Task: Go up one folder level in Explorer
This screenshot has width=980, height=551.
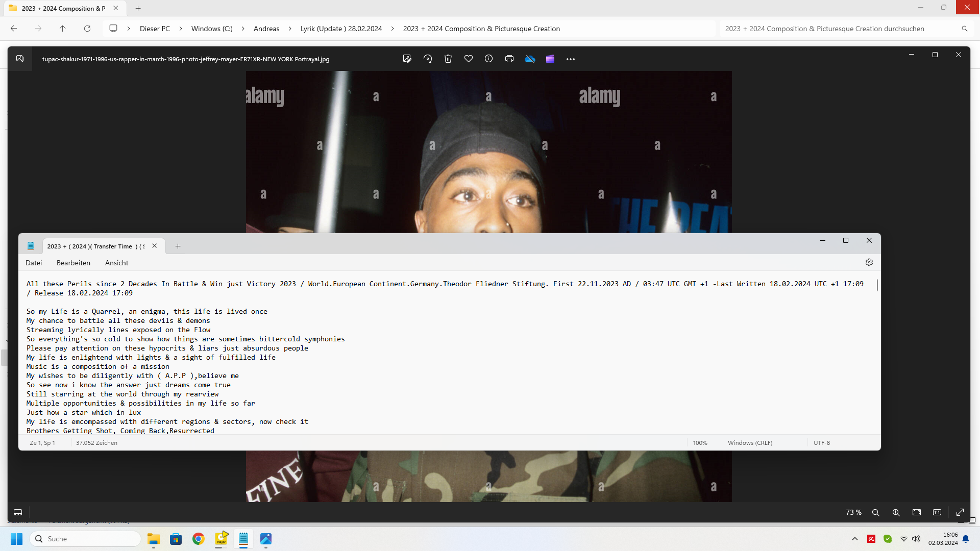Action: pos(63,29)
